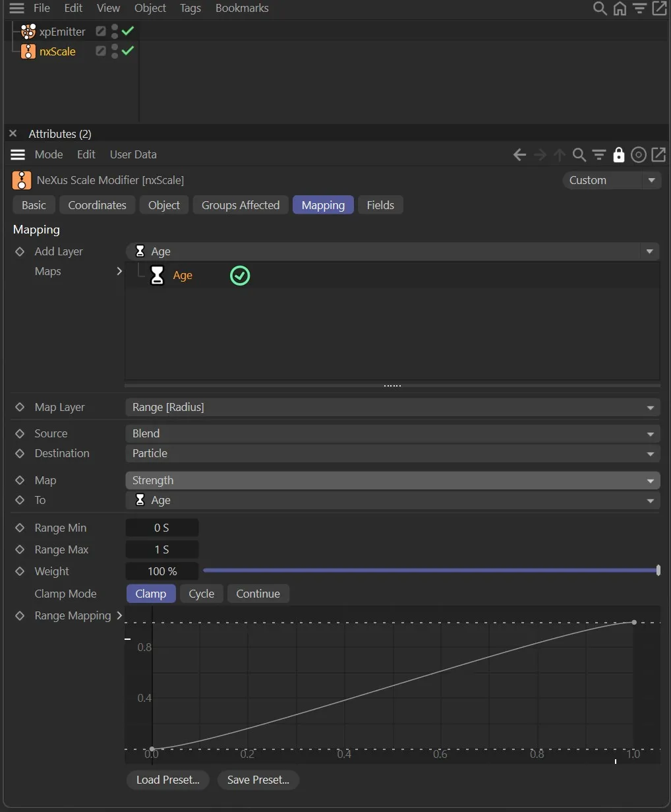Screen dimensions: 671x812
Task: Expand the Range Mapping section
Action: point(120,615)
